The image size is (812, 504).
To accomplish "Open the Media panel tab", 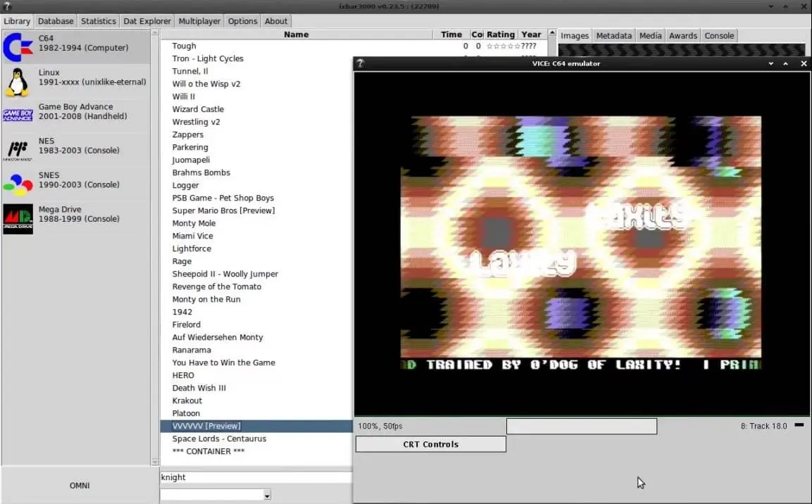I will [651, 36].
